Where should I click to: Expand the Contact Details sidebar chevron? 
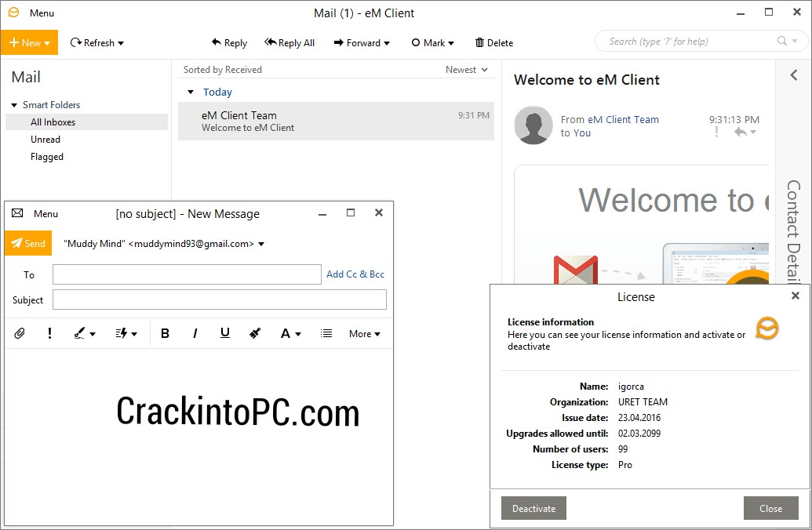(x=794, y=75)
